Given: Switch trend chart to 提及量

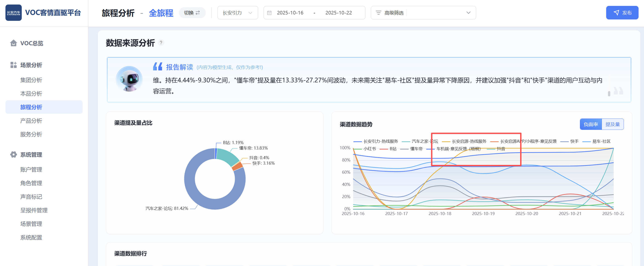Looking at the screenshot, I should click(612, 124).
